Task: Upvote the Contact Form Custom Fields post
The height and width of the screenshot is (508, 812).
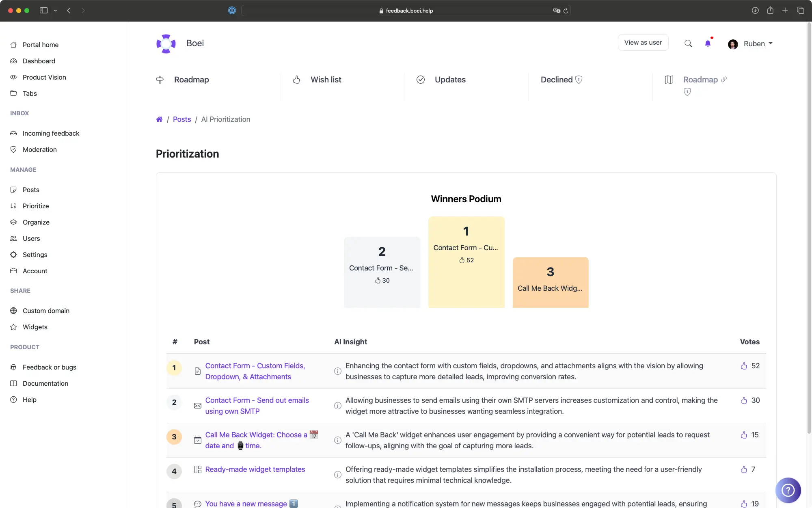Action: coord(744,366)
